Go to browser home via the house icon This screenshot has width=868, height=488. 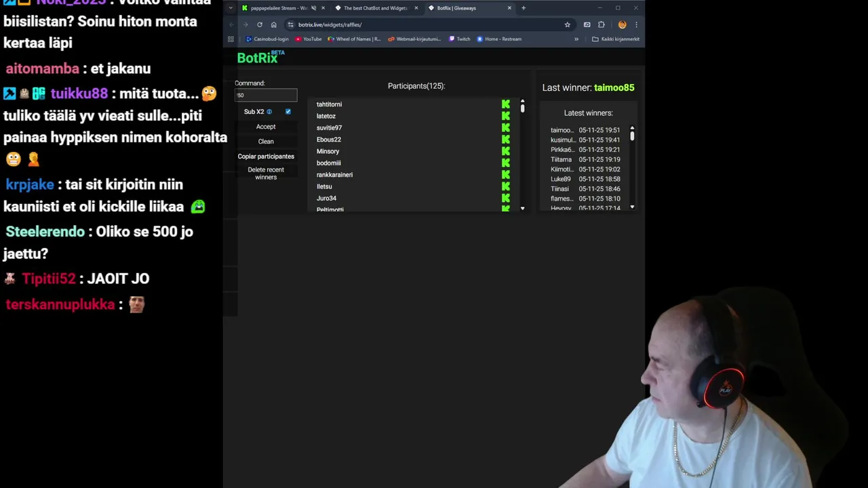274,24
